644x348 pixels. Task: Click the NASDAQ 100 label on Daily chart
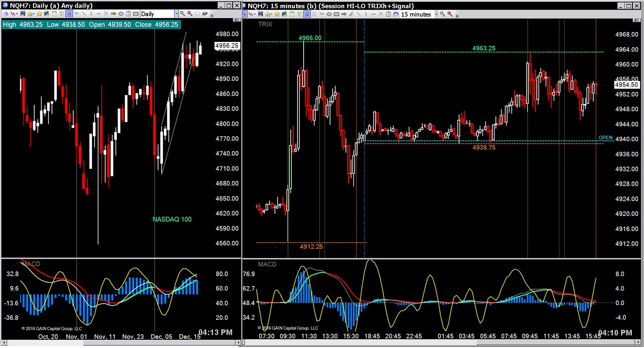(172, 219)
